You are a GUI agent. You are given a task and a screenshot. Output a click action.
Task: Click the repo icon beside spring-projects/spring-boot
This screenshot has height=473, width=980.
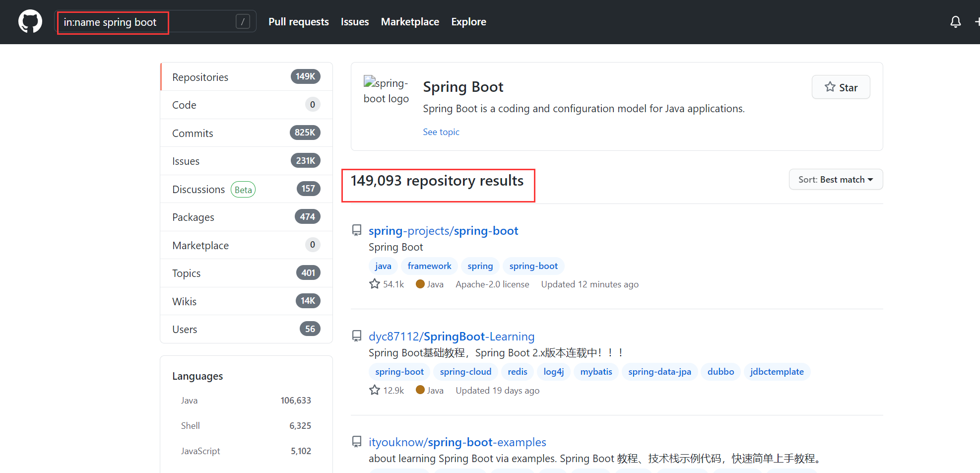tap(357, 230)
